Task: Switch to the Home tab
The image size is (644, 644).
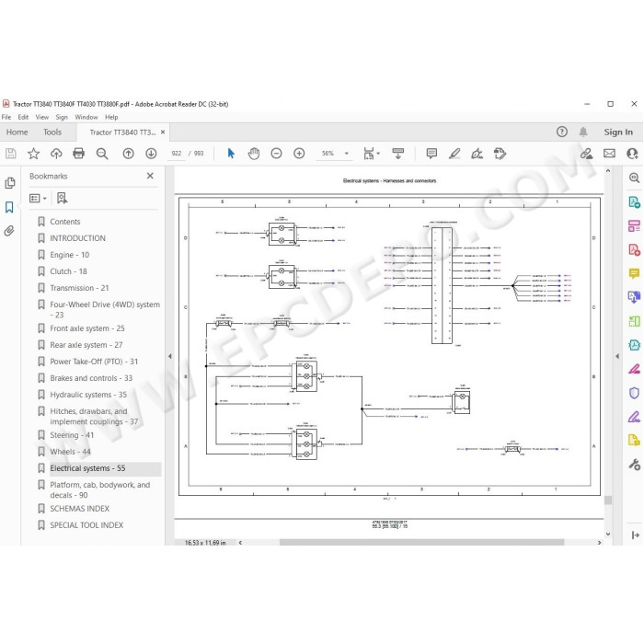Action: [x=17, y=132]
